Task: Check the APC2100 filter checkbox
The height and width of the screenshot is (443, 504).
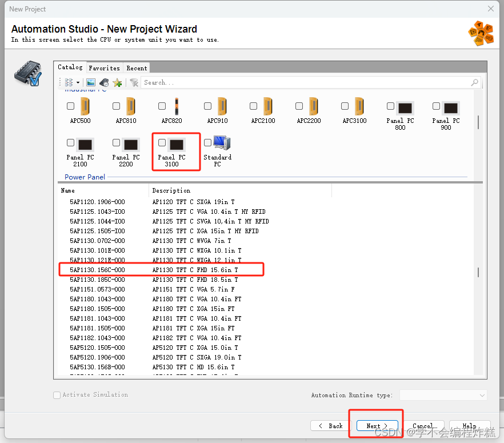Action: [x=253, y=106]
